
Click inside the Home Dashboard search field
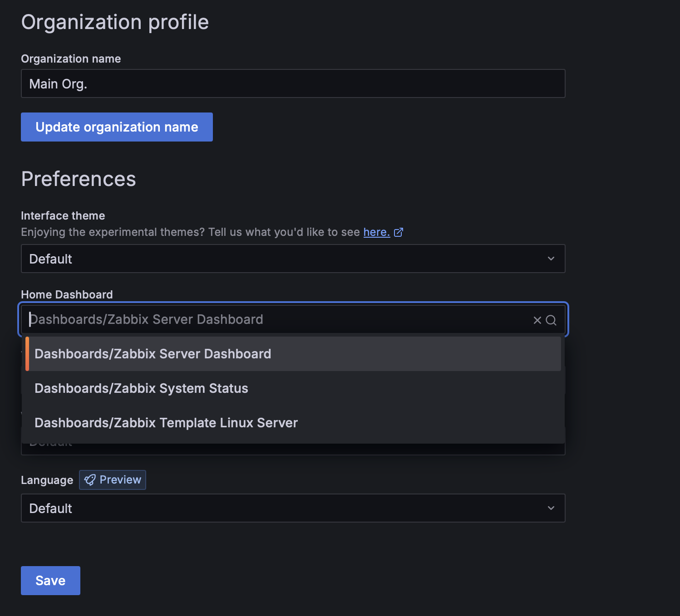tap(272, 320)
